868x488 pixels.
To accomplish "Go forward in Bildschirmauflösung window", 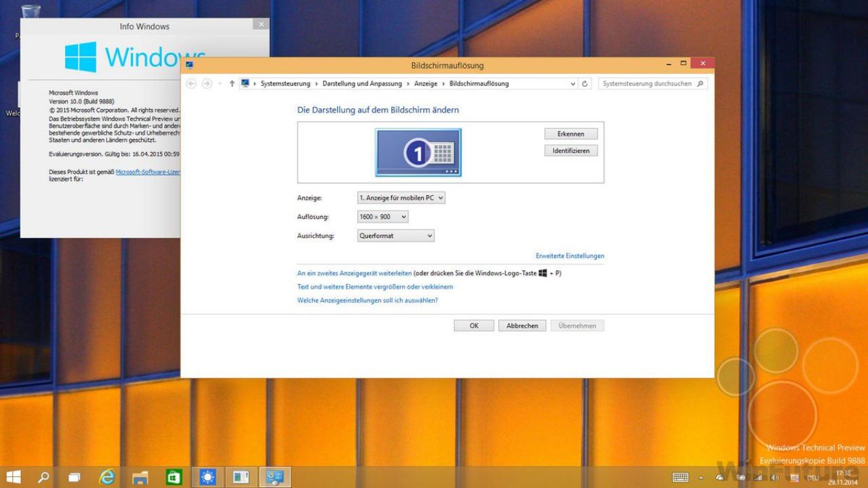I will [207, 83].
